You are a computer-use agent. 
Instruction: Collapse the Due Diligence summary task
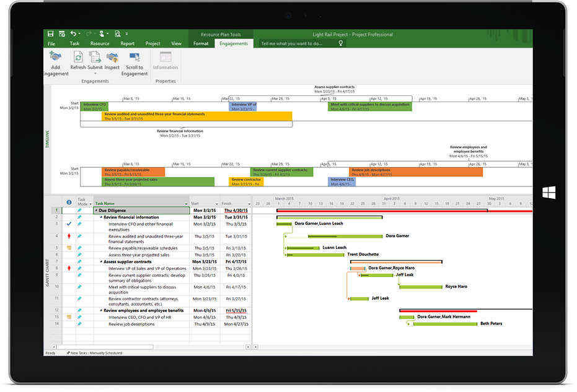(97, 211)
